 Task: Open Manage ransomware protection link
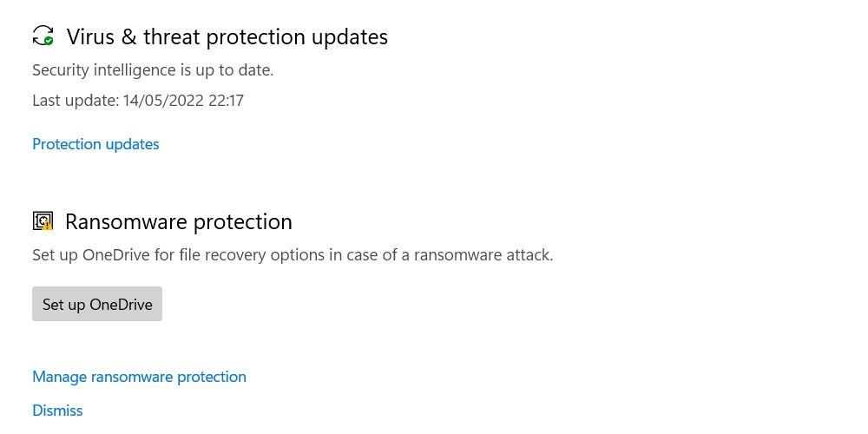tap(139, 377)
